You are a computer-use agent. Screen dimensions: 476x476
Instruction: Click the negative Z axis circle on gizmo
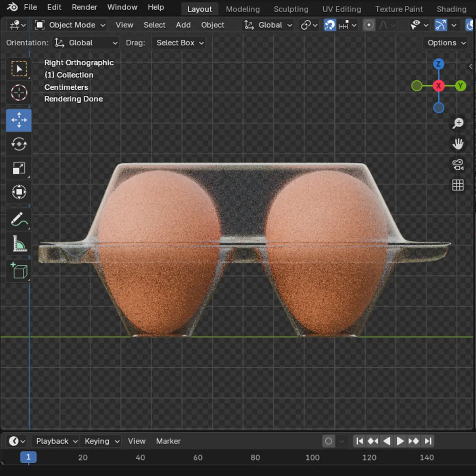click(438, 107)
